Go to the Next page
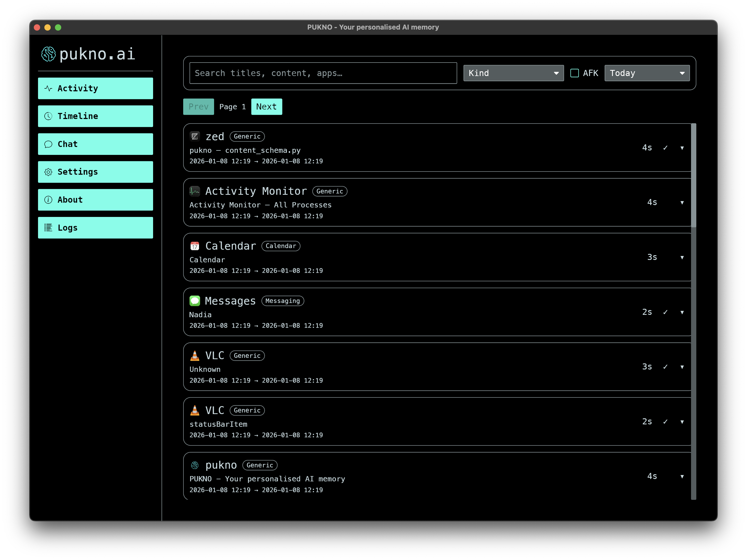This screenshot has width=747, height=560. (266, 107)
